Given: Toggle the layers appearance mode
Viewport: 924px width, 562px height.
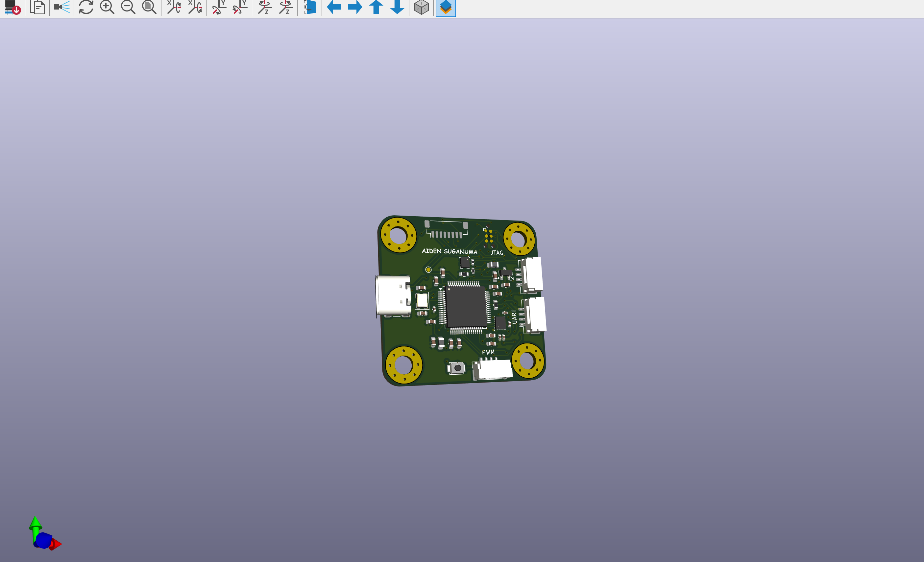Looking at the screenshot, I should pyautogui.click(x=445, y=8).
